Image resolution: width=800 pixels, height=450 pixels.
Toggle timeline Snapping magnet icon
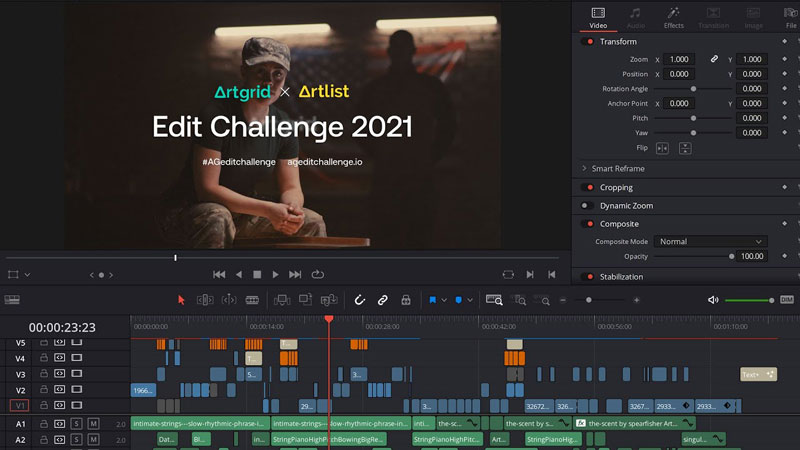pos(360,299)
